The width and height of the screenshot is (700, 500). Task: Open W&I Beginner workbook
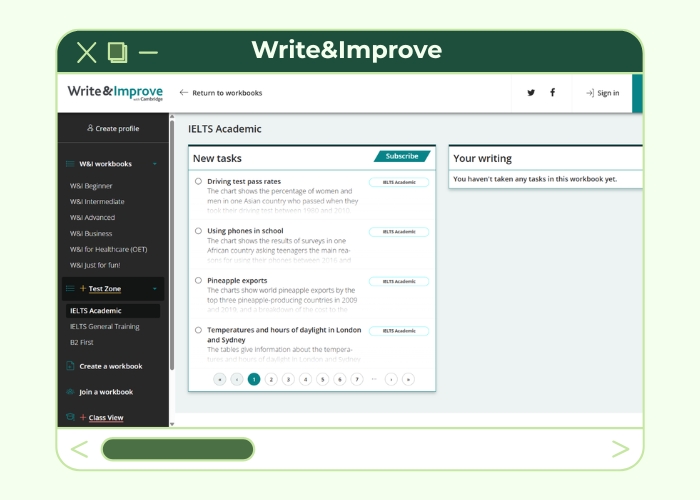[x=91, y=186]
